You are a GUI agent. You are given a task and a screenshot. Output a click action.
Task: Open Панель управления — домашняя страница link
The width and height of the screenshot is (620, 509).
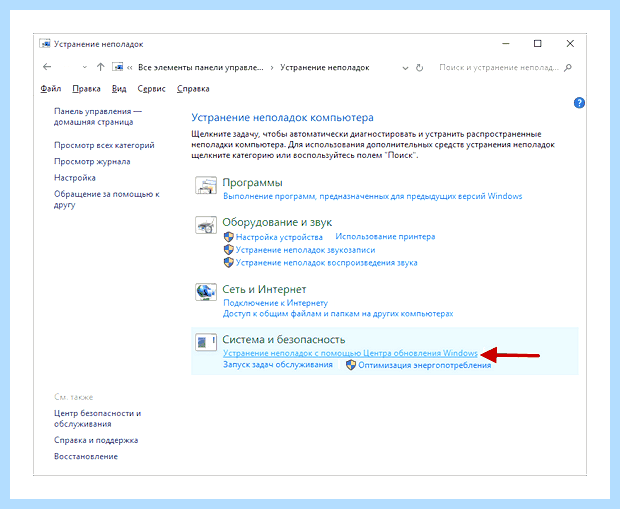[98, 117]
